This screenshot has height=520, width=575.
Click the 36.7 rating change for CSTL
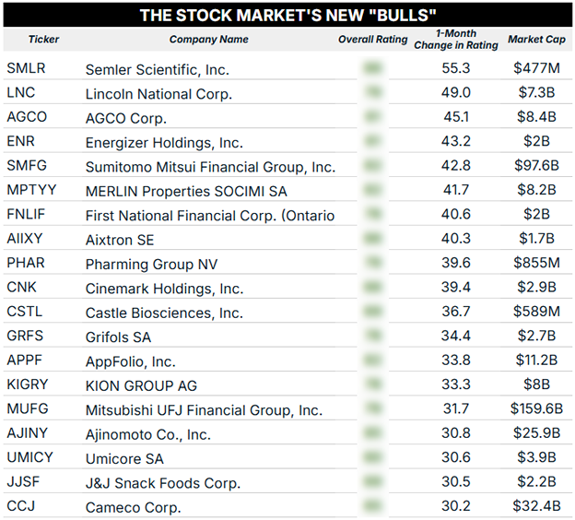coord(456,311)
